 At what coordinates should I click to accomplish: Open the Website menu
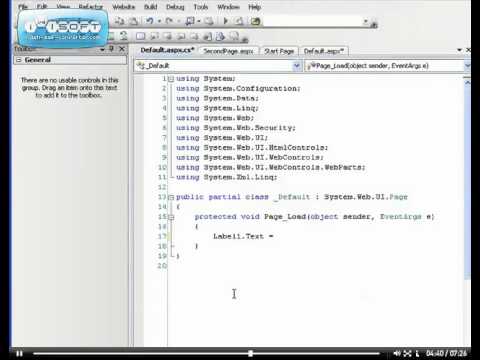(124, 7)
